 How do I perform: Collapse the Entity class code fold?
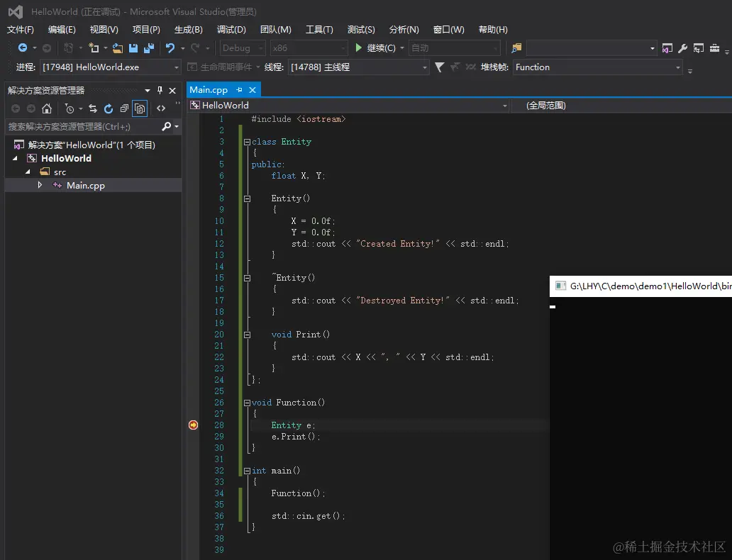(247, 142)
